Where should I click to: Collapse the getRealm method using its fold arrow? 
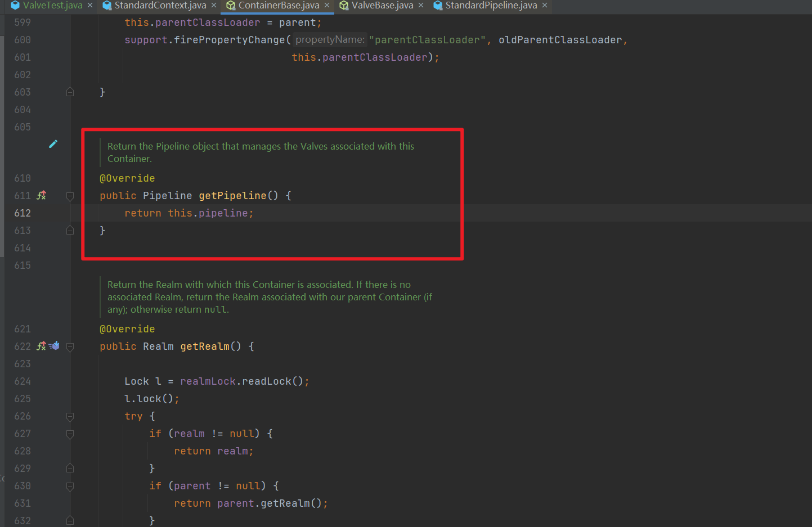point(70,346)
